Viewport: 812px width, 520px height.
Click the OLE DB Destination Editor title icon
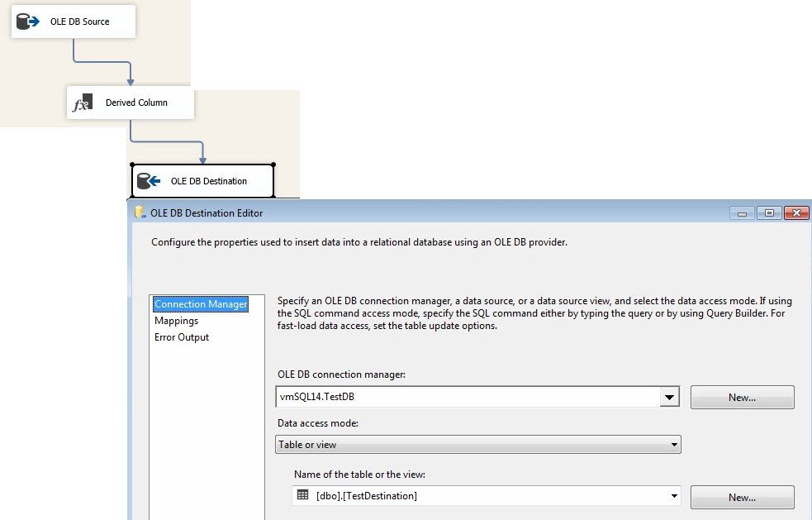pyautogui.click(x=140, y=212)
